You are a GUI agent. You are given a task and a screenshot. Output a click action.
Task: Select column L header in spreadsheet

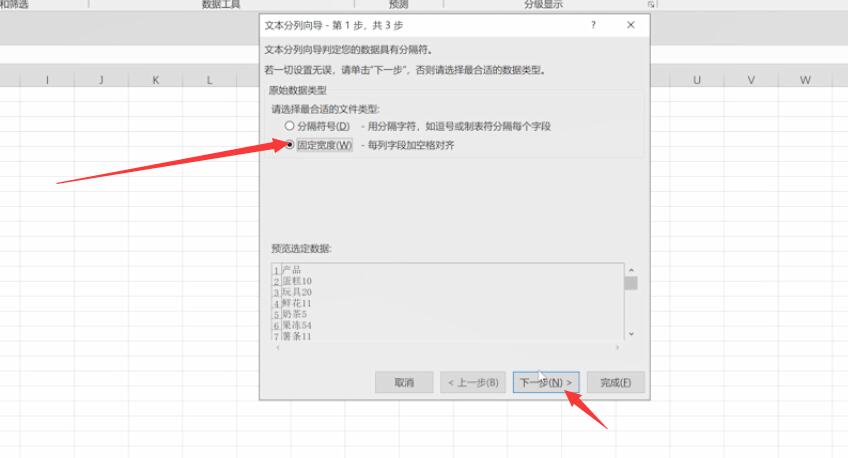[209, 80]
